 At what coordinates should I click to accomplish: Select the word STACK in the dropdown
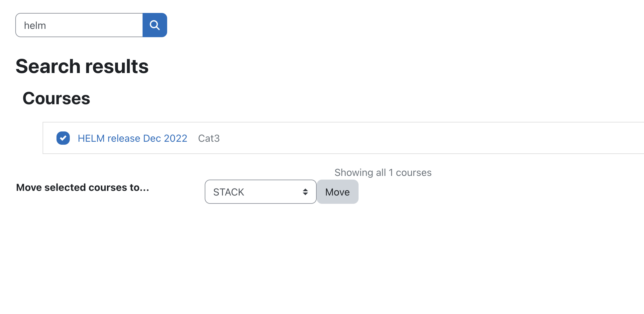coord(229,192)
